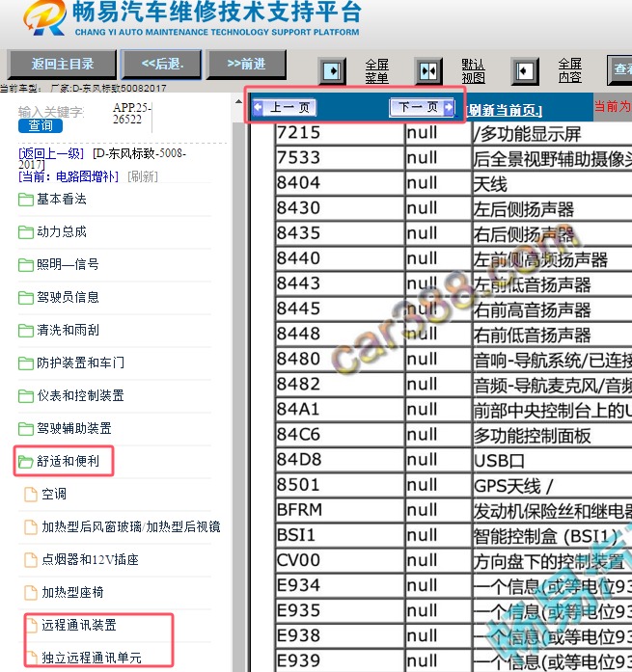632x672 pixels.
Task: Click the blue 查询 search button
Action: point(41,125)
